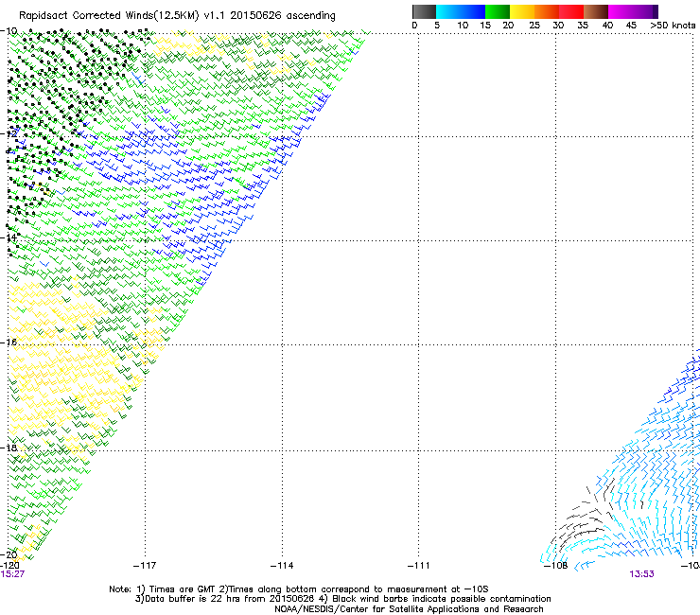Viewport: 700px width, 615px height.
Task: Click the 'Data buffer is 22 hrs' note
Action: pos(342,599)
